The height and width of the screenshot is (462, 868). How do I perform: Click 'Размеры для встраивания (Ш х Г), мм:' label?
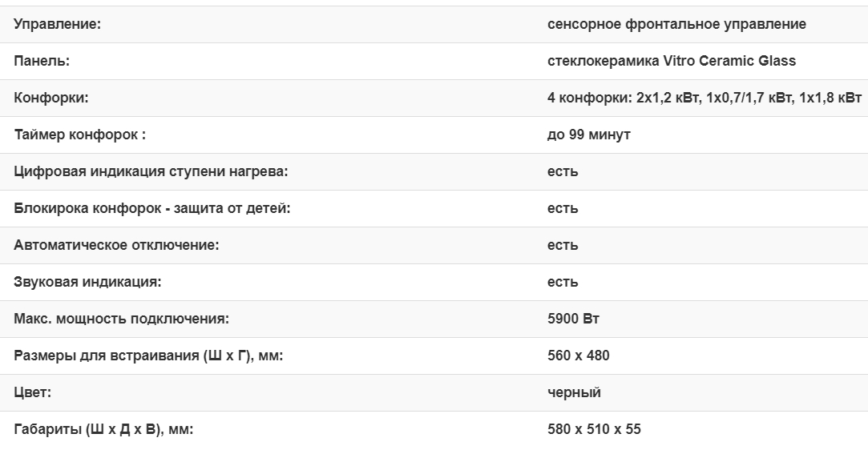[148, 356]
